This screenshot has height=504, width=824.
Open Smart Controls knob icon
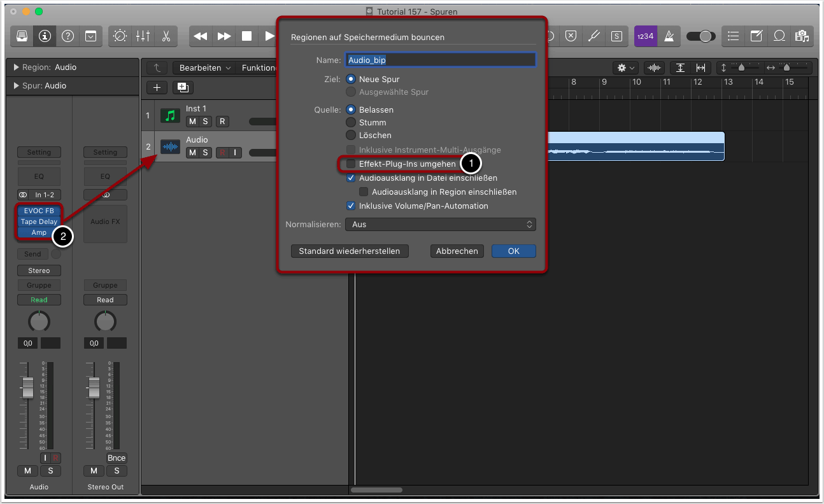(x=120, y=36)
